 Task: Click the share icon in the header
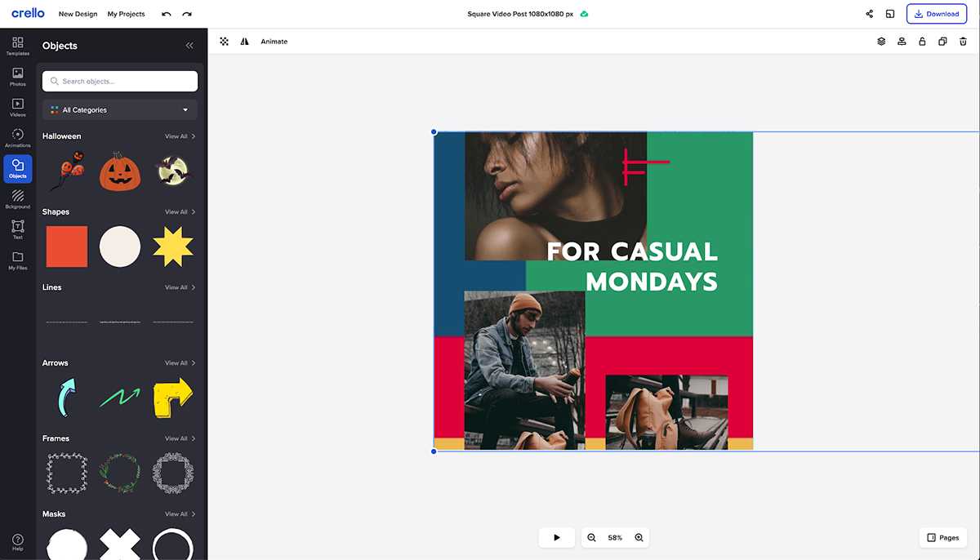870,14
